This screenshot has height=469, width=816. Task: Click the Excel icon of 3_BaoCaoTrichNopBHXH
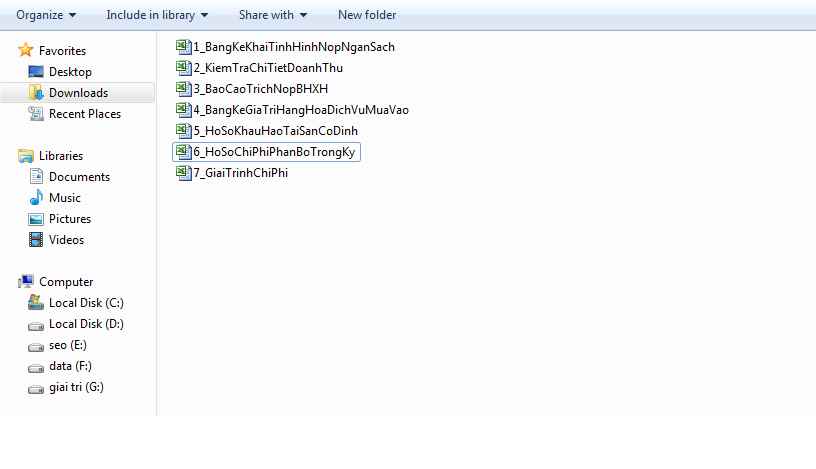(x=183, y=88)
